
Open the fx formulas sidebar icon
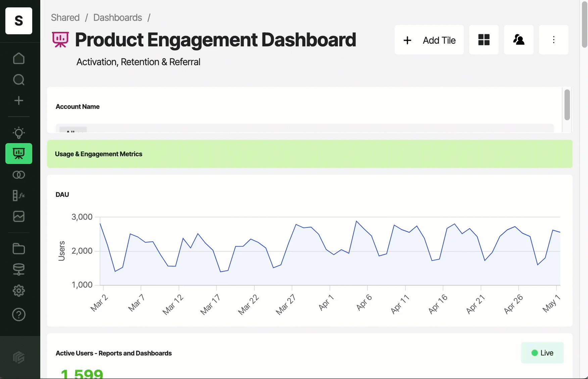[19, 196]
